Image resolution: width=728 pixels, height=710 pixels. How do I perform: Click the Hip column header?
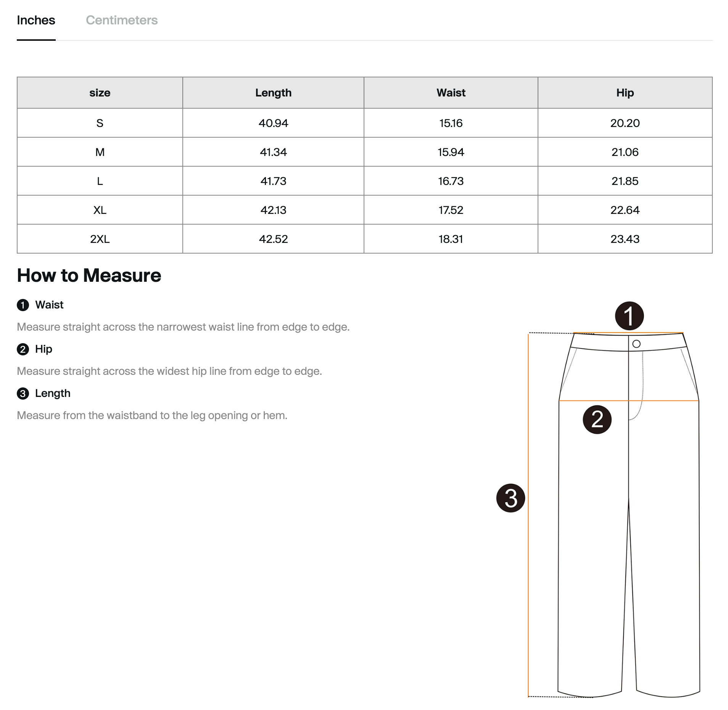625,93
